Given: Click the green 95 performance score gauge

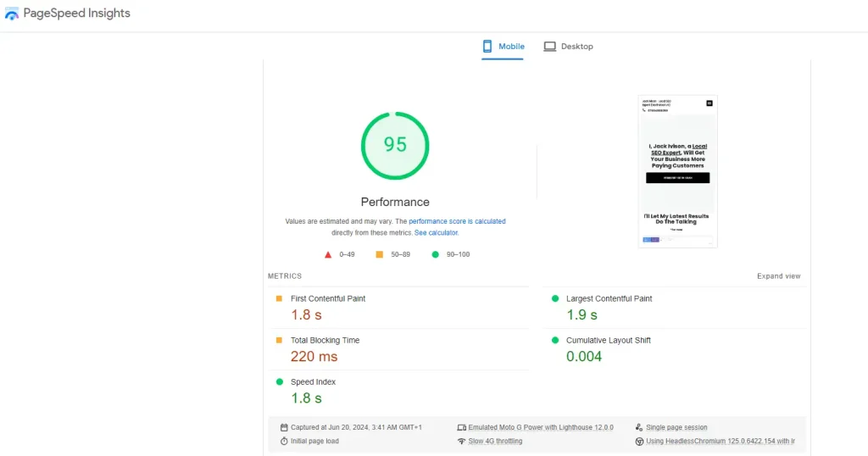Looking at the screenshot, I should [395, 145].
